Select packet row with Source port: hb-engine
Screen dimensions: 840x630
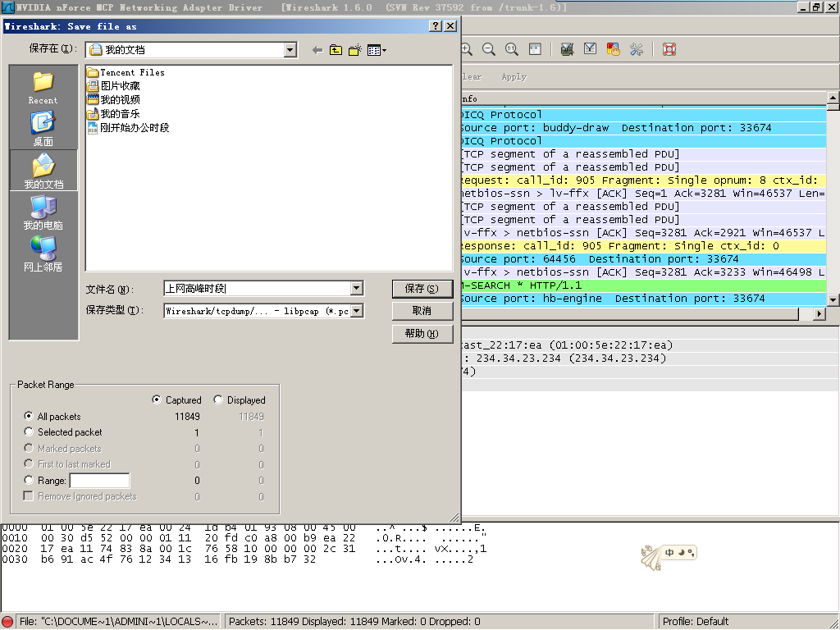coord(643,299)
